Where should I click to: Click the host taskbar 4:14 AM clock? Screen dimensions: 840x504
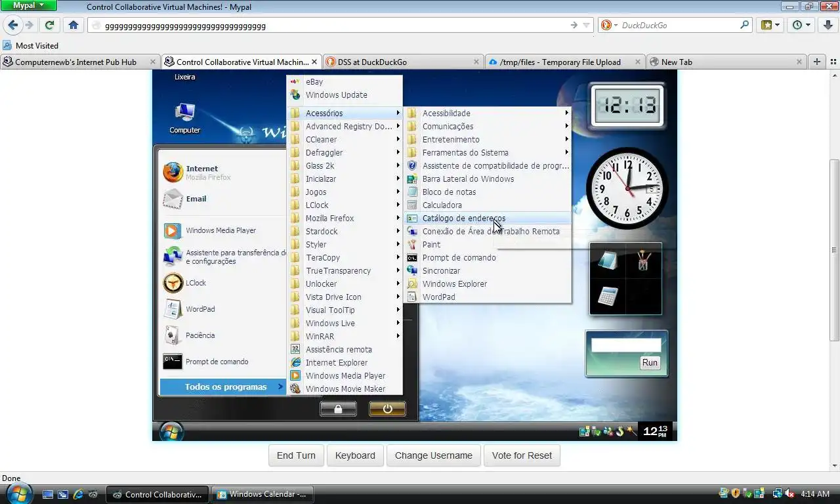point(815,493)
